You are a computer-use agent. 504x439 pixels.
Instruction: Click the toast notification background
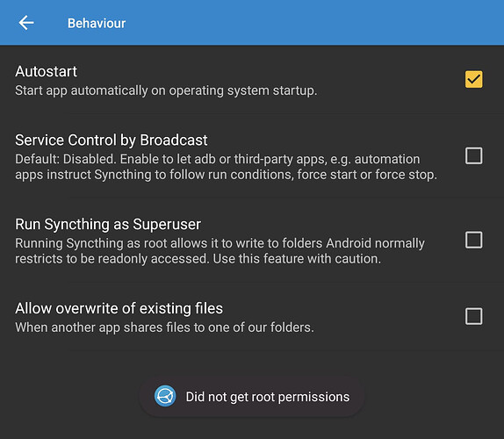click(x=252, y=396)
